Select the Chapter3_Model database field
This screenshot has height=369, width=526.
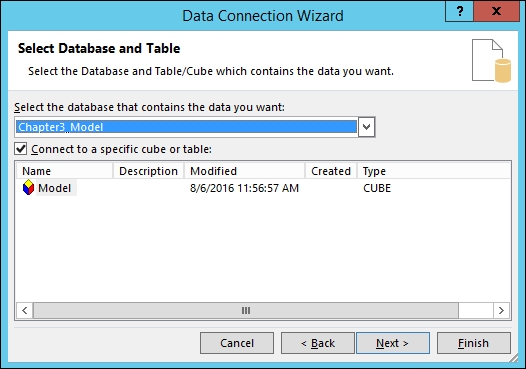pos(187,127)
